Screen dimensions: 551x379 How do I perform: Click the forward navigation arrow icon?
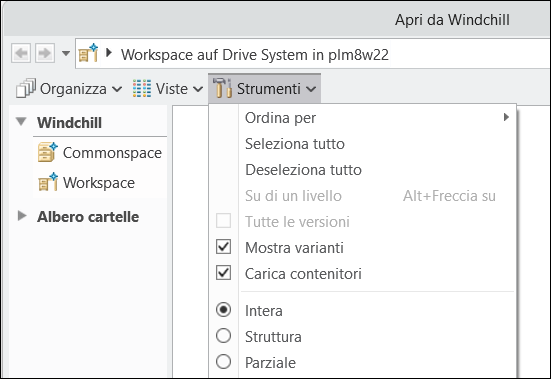[45, 53]
